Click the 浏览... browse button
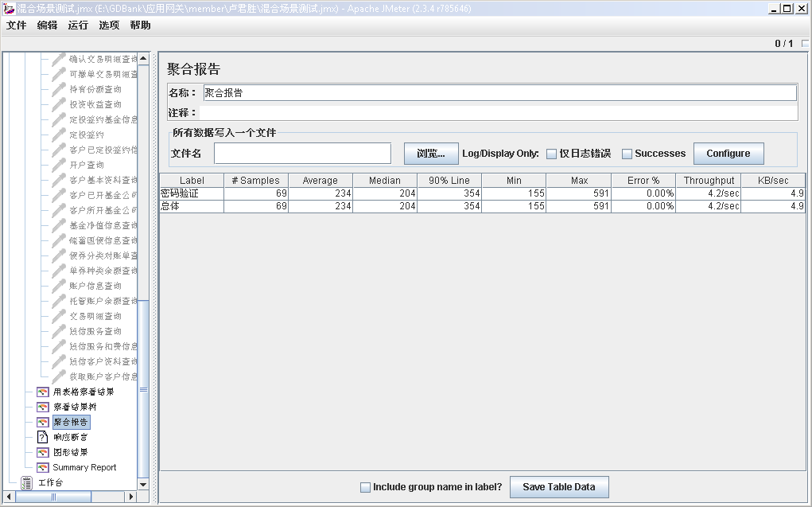Screen dimensions: 812x507 pyautogui.click(x=431, y=154)
